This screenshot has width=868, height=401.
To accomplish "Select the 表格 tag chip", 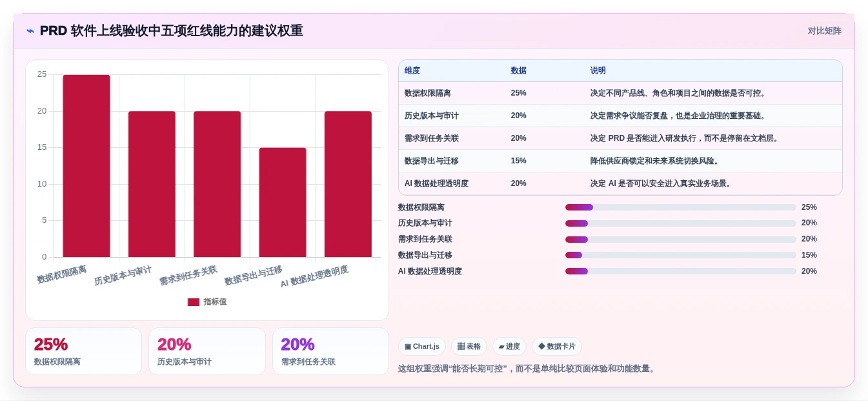I will point(469,347).
